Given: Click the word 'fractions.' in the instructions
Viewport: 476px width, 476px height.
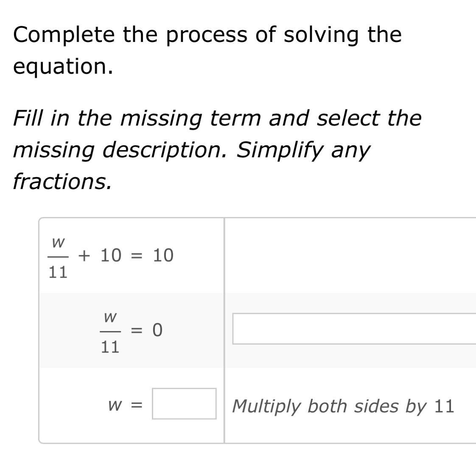Looking at the screenshot, I should coord(62,181).
